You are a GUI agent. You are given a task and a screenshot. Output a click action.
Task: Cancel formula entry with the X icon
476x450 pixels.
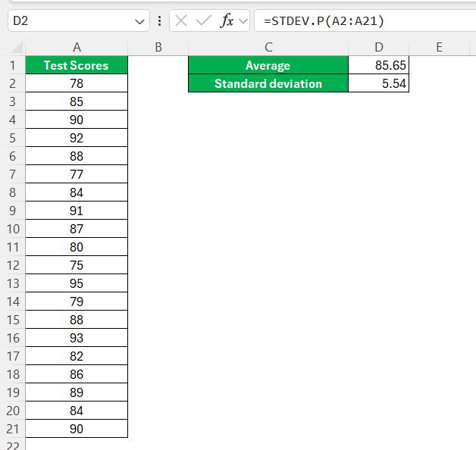(181, 21)
